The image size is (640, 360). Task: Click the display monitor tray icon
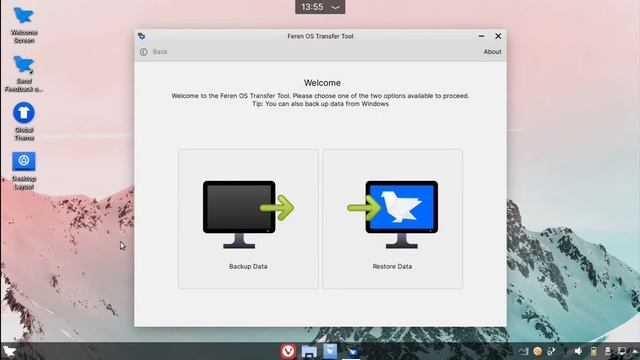[x=622, y=351]
